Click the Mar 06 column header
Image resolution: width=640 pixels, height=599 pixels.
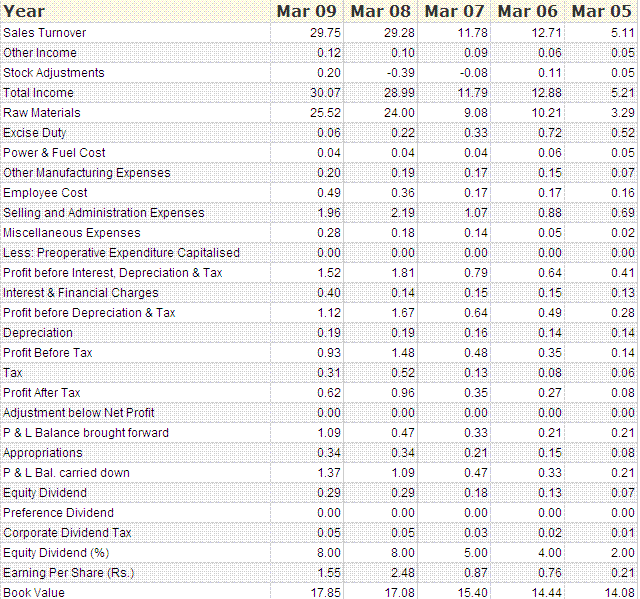pos(527,11)
